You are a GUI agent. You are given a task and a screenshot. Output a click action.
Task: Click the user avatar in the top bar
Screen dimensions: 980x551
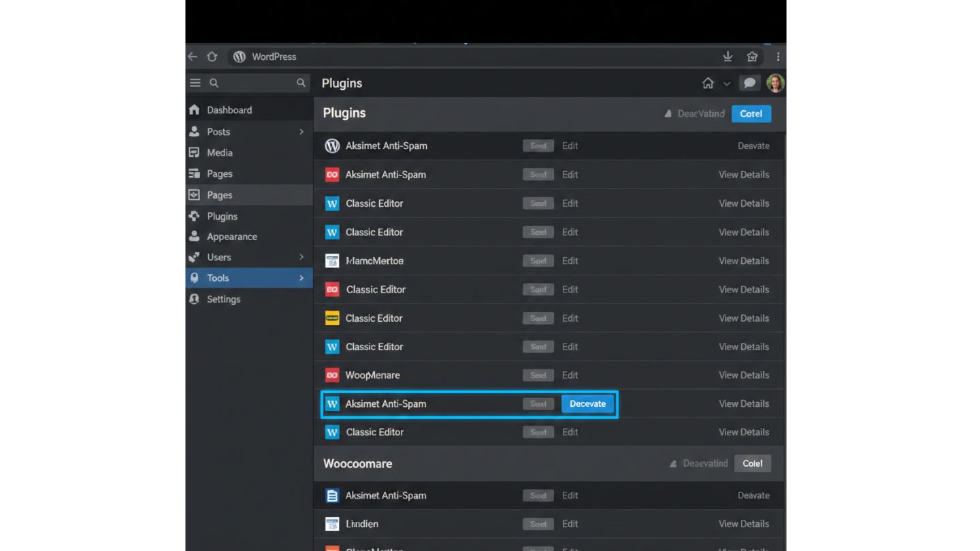click(775, 83)
